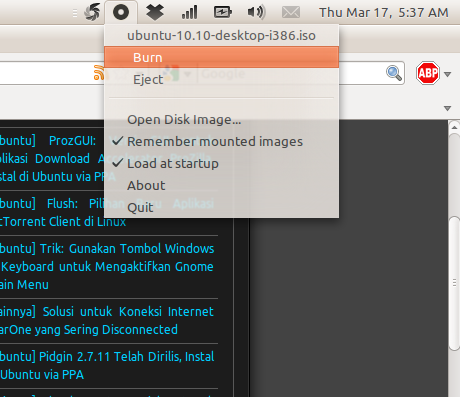Choose Burn from the menu
This screenshot has width=460, height=397.
pos(221,57)
